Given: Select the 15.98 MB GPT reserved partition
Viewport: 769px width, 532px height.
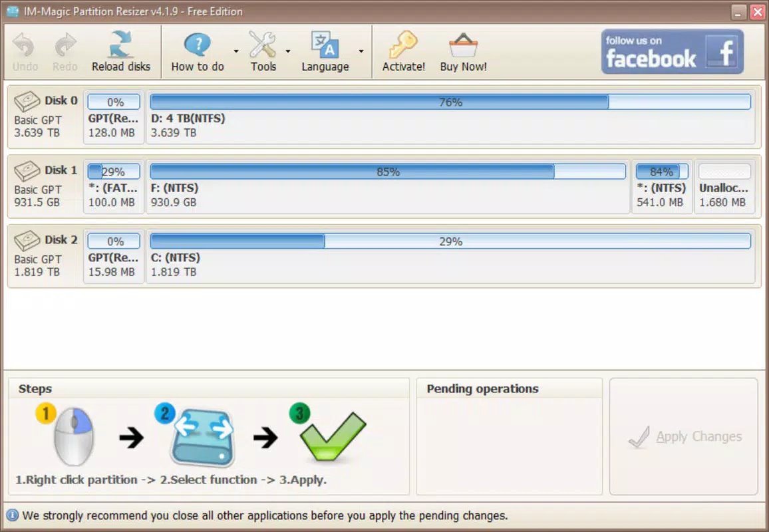Looking at the screenshot, I should [x=114, y=256].
